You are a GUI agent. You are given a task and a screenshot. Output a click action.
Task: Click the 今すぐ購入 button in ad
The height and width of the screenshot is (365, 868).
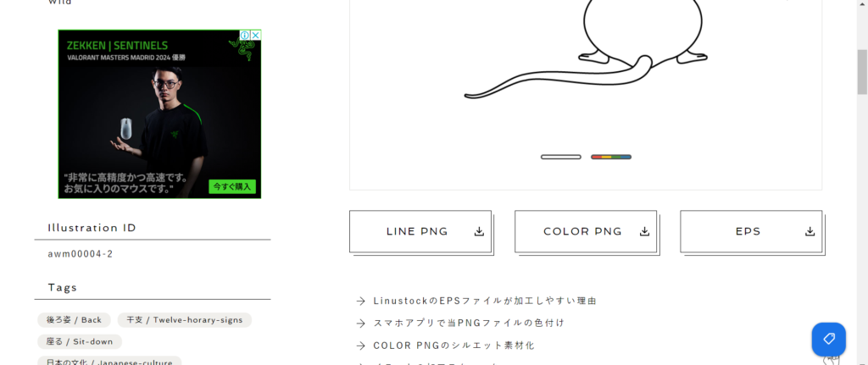232,186
